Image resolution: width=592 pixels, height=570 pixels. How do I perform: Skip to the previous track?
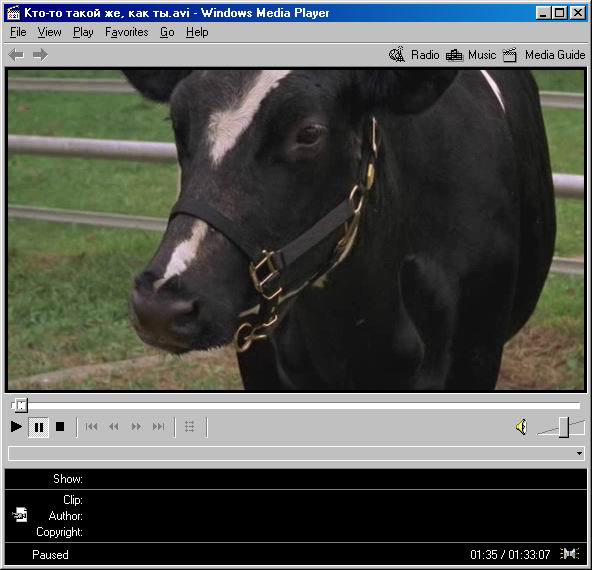click(92, 427)
